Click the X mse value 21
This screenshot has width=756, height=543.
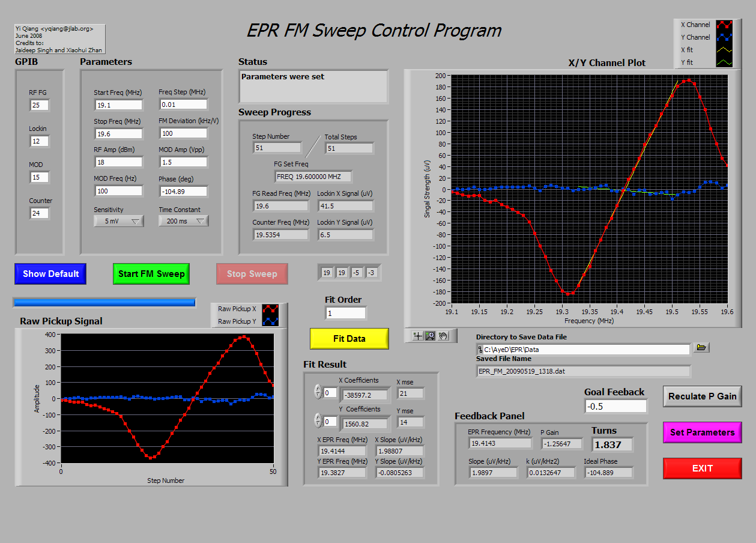[411, 393]
